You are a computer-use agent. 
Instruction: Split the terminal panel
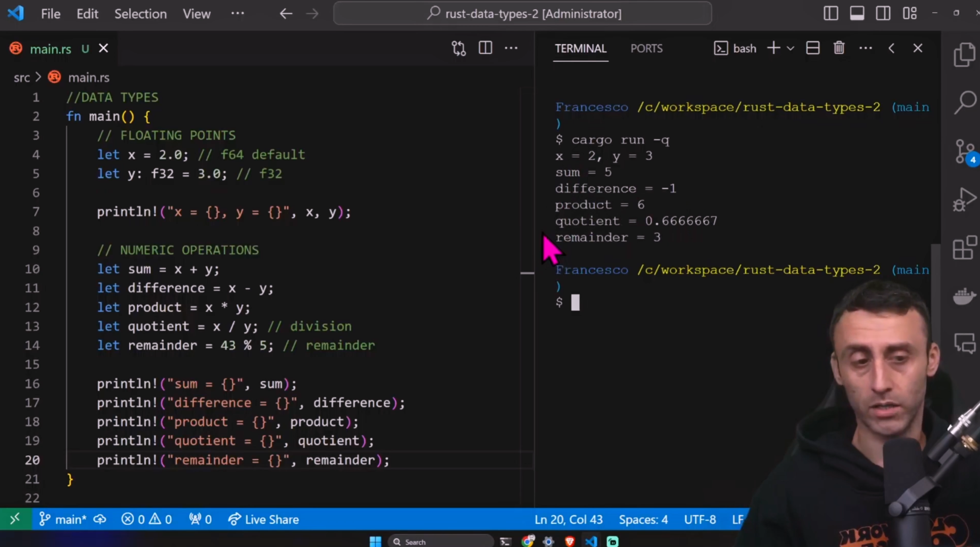coord(812,48)
